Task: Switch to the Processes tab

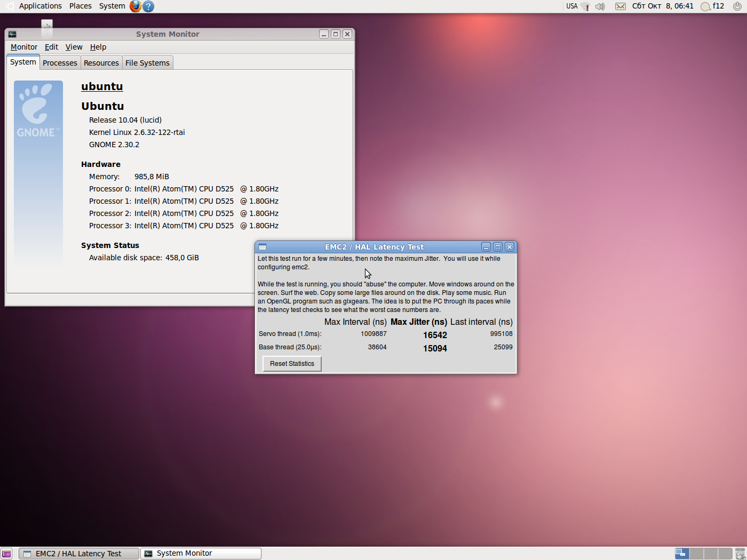Action: tap(60, 63)
